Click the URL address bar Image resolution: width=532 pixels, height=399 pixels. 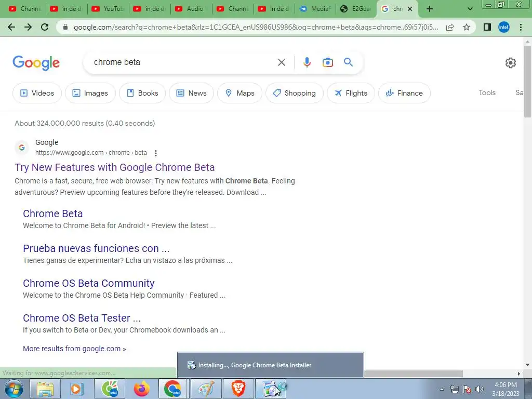pos(256,27)
